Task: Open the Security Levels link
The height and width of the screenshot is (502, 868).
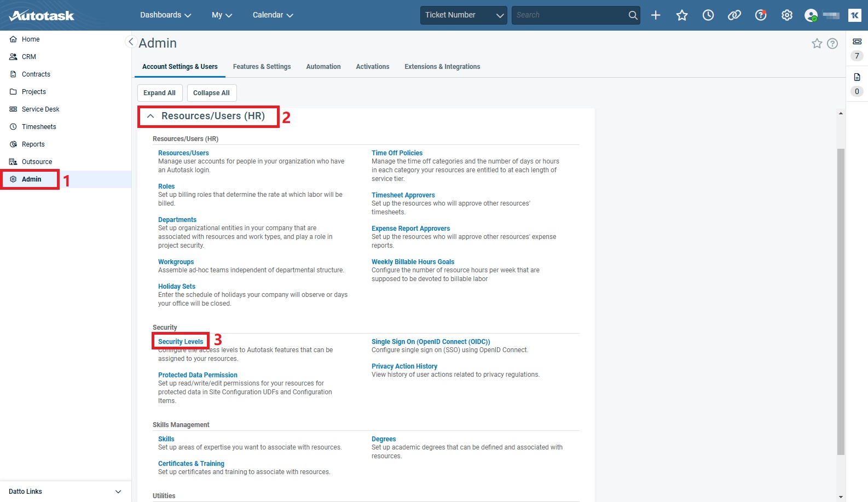Action: pyautogui.click(x=181, y=342)
